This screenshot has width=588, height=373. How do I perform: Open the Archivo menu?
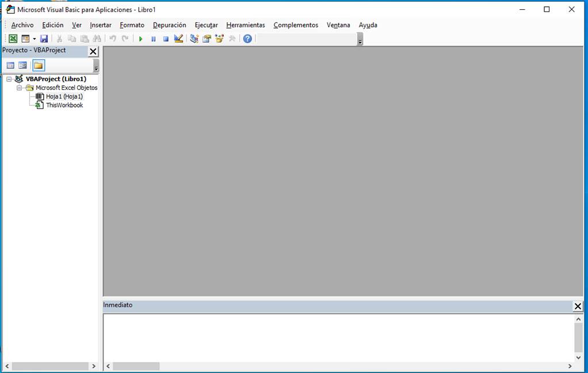[22, 25]
